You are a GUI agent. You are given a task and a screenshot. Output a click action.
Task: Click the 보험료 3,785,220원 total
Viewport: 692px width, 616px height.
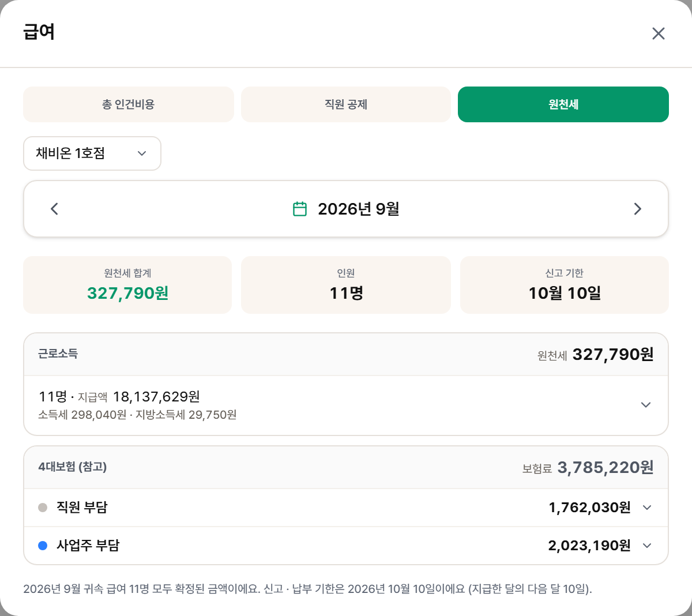point(588,467)
